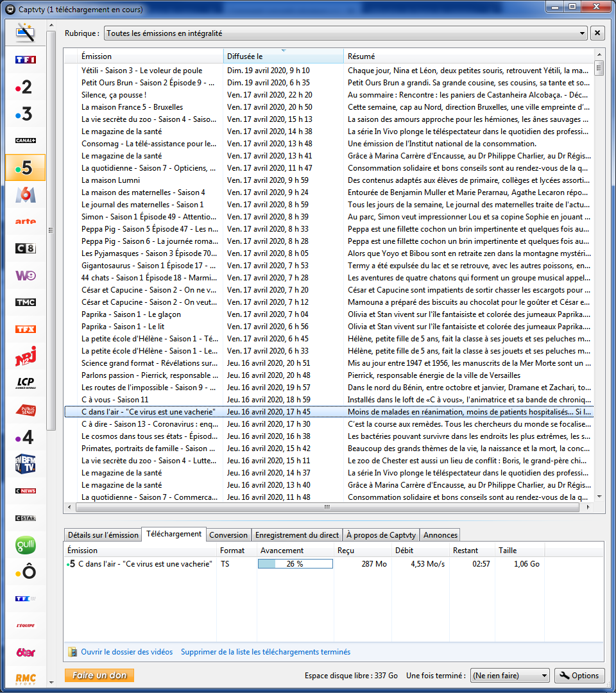
Task: Click the magic wand icon atop sidebar
Action: 25,33
